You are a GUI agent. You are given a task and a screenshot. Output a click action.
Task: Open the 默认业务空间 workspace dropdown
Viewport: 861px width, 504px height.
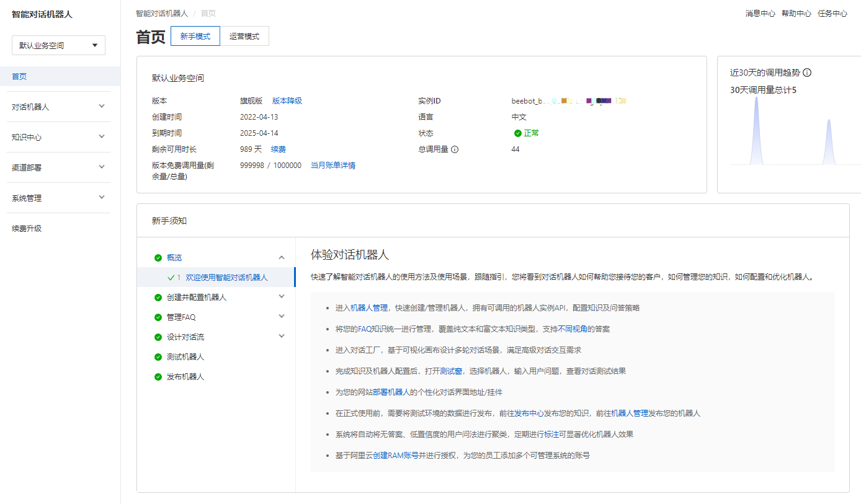click(x=59, y=45)
